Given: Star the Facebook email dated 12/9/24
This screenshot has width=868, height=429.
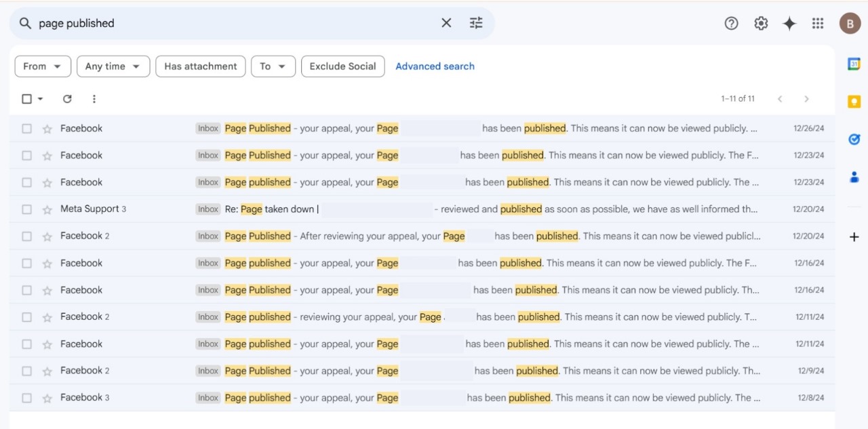Looking at the screenshot, I should tap(47, 371).
